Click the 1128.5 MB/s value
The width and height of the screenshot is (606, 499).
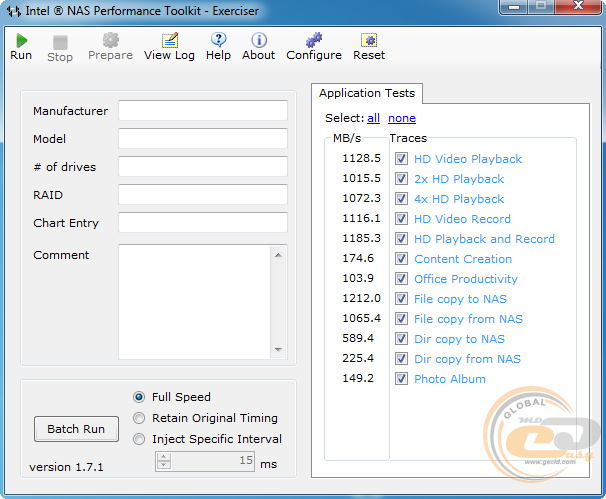[x=361, y=158]
